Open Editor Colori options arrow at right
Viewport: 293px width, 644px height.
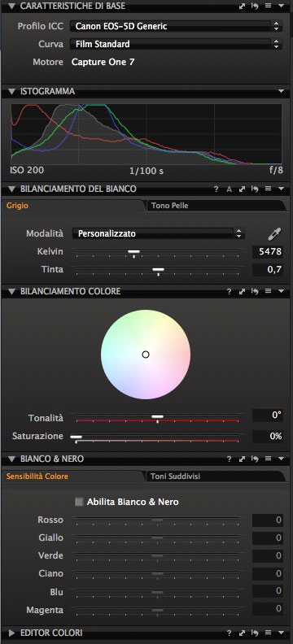[281, 633]
